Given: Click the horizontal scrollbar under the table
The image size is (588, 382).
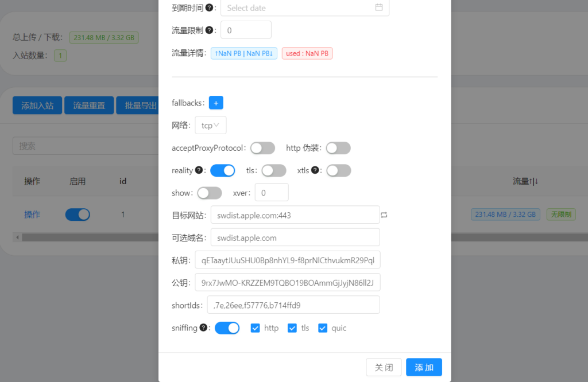Looking at the screenshot, I should [86, 237].
